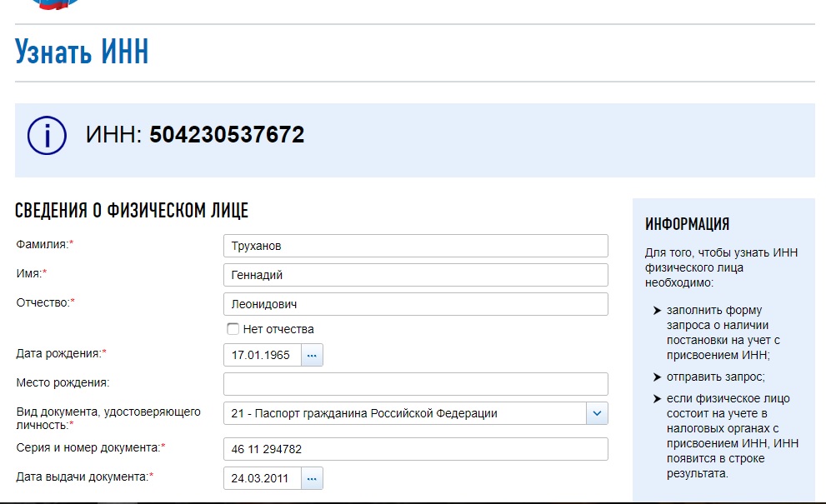826x504 pixels.
Task: Click the issue date field showing 24.03.2011
Action: pos(262,478)
